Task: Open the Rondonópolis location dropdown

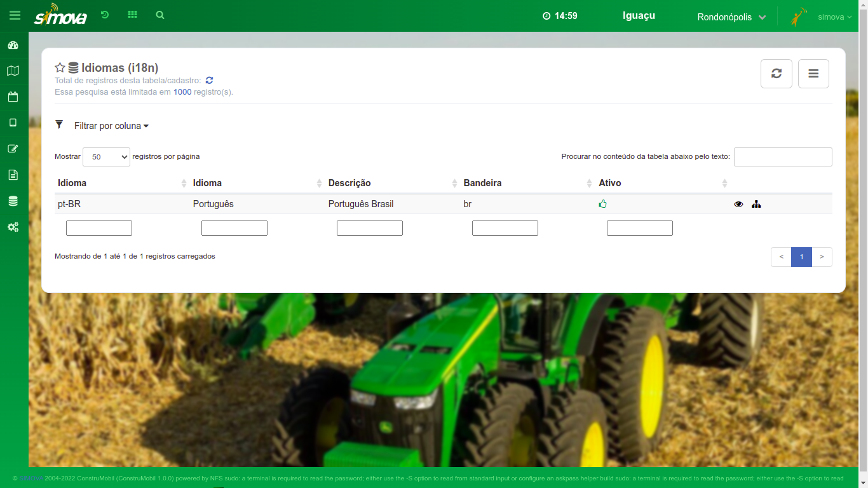Action: point(731,17)
